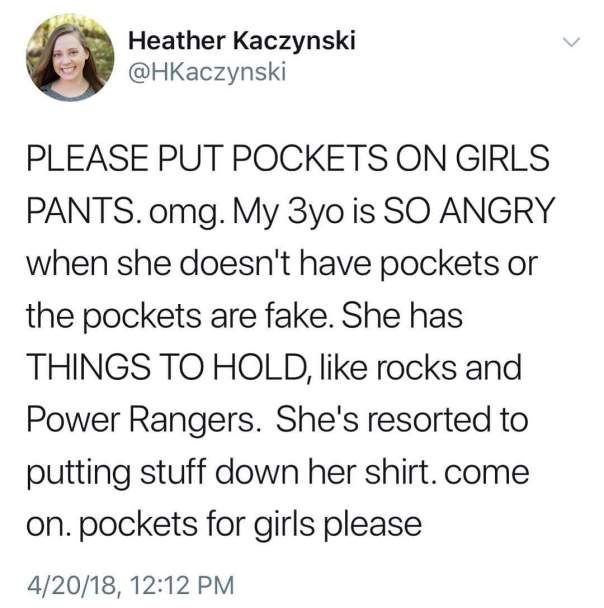Click the words SO ANGRY in tweet
604x608 pixels.
coord(469,211)
